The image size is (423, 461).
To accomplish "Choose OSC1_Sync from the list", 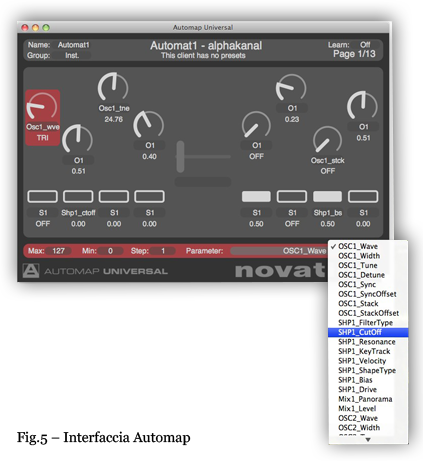I will pyautogui.click(x=368, y=284).
